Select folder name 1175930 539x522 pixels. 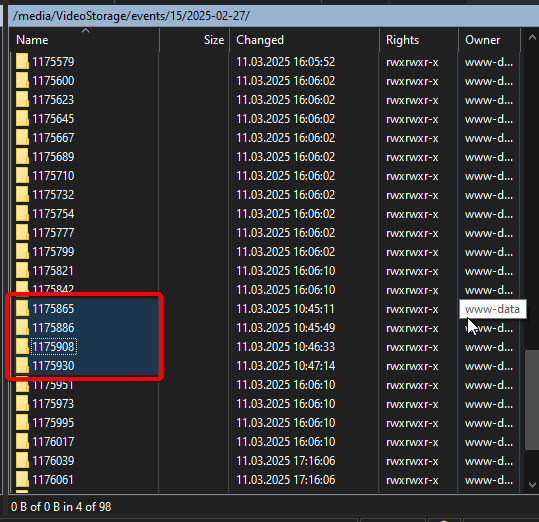[53, 366]
